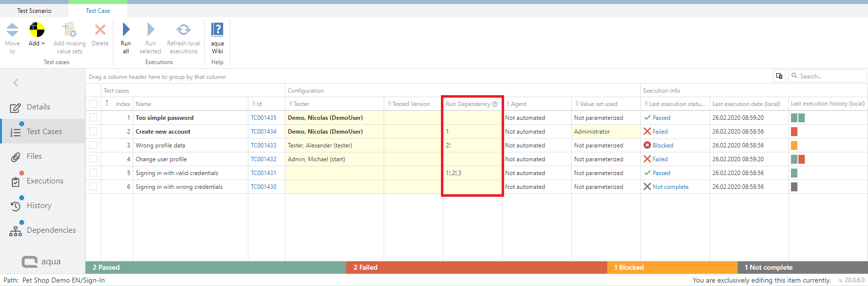
Task: Check the box for Too simple password
Action: point(93,118)
